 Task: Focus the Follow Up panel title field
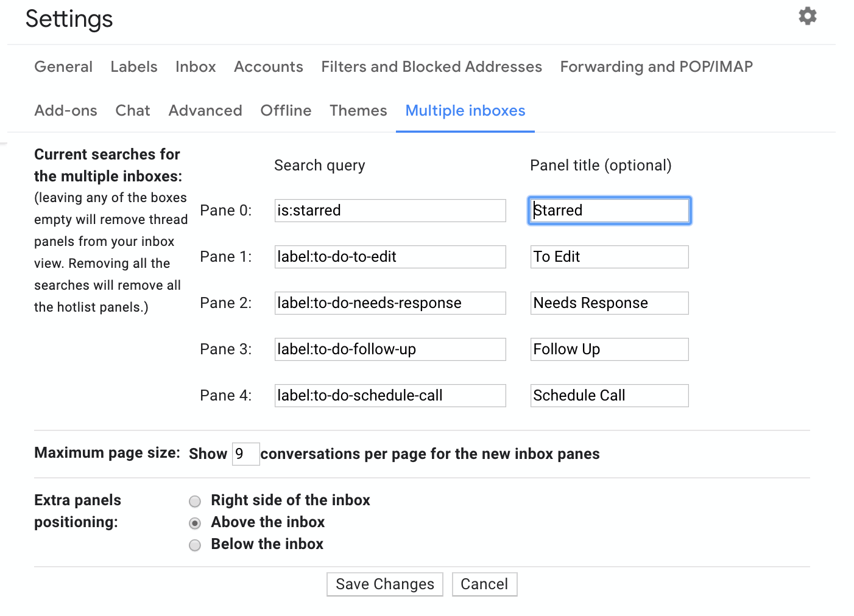(x=610, y=349)
